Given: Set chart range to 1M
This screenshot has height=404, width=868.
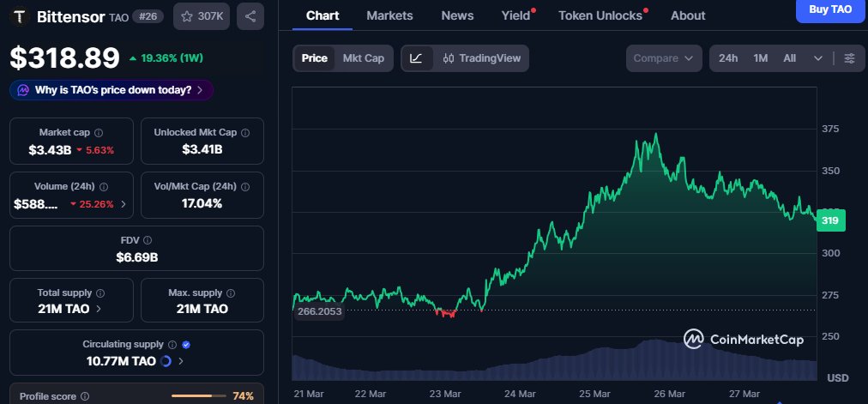Looking at the screenshot, I should pyautogui.click(x=761, y=58).
